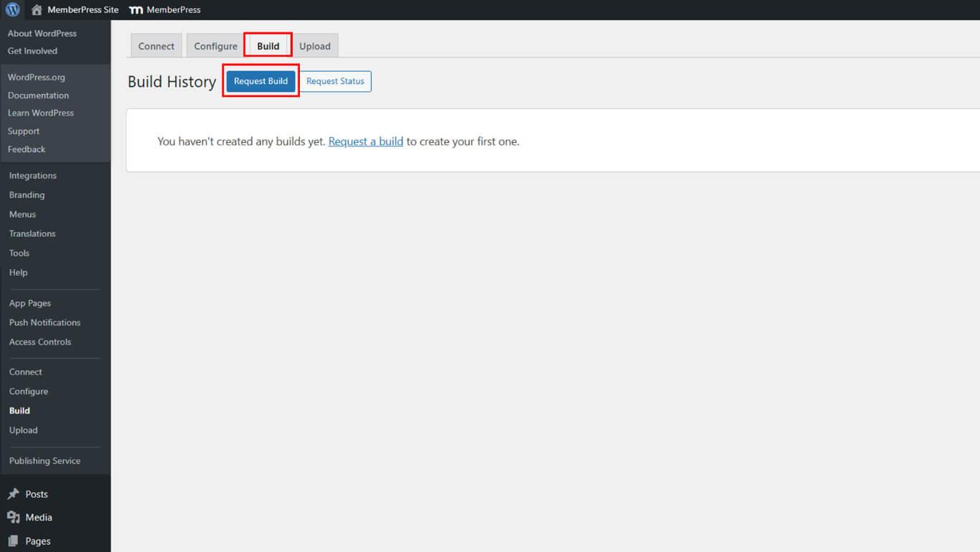Switch to the Build tab
This screenshot has width=980, height=552.
pos(268,45)
